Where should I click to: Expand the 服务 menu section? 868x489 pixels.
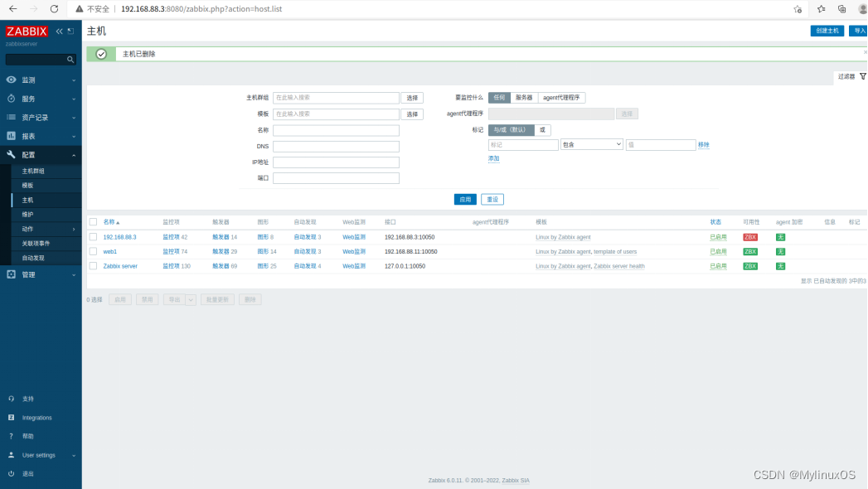(x=74, y=99)
